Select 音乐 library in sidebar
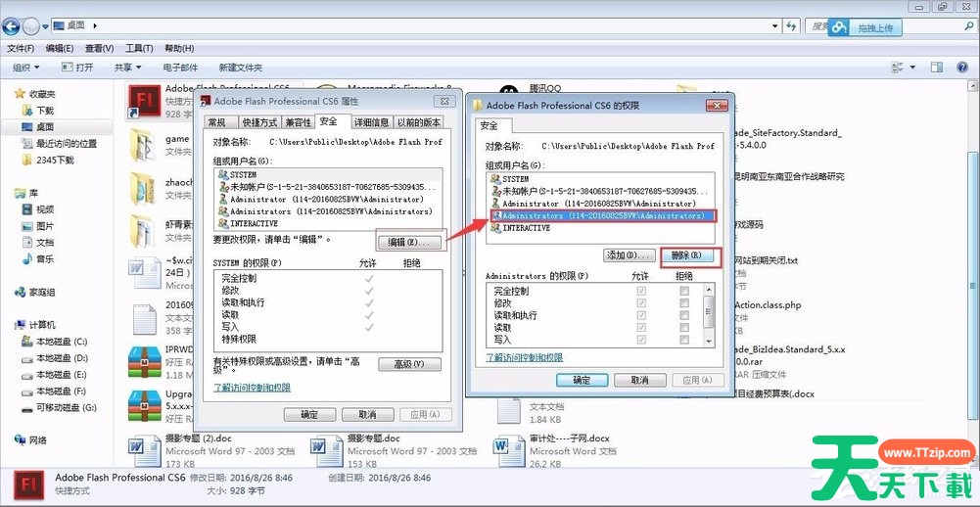Screen dimensions: 980x507 point(38,258)
